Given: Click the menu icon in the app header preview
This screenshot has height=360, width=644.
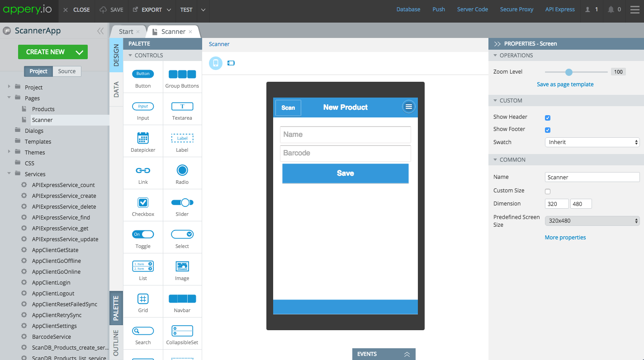Looking at the screenshot, I should click(x=408, y=107).
